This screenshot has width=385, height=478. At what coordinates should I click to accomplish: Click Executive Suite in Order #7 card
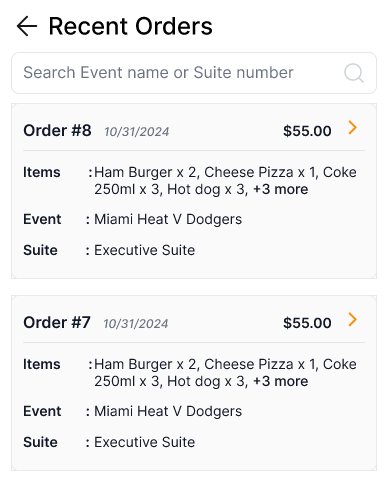pyautogui.click(x=145, y=442)
